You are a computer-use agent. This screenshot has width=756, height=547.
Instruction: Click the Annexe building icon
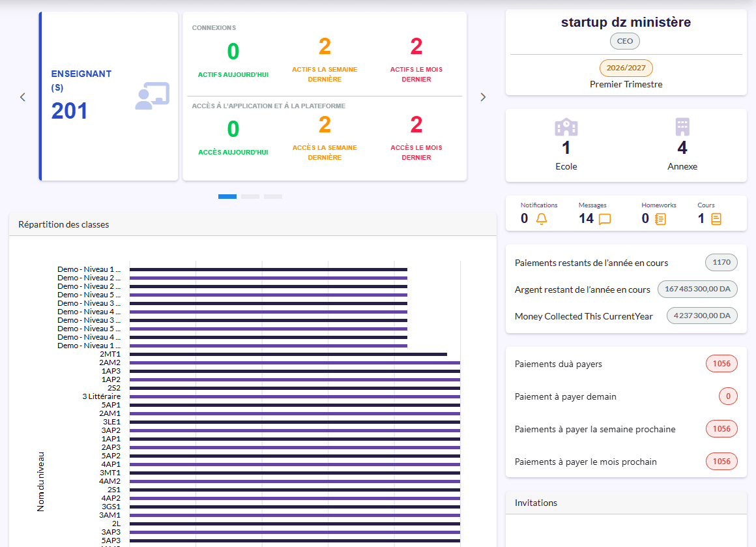682,127
